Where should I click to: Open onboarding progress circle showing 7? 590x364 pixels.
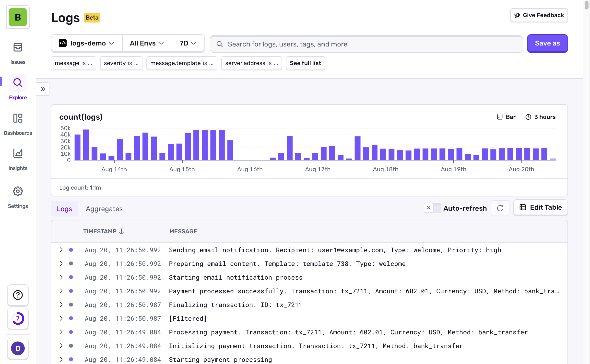coord(18,318)
